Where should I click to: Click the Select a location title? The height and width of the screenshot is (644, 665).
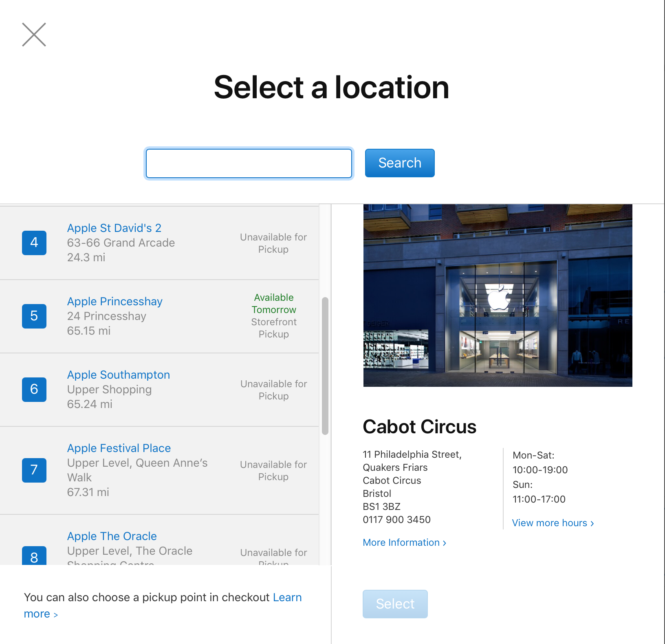(332, 87)
